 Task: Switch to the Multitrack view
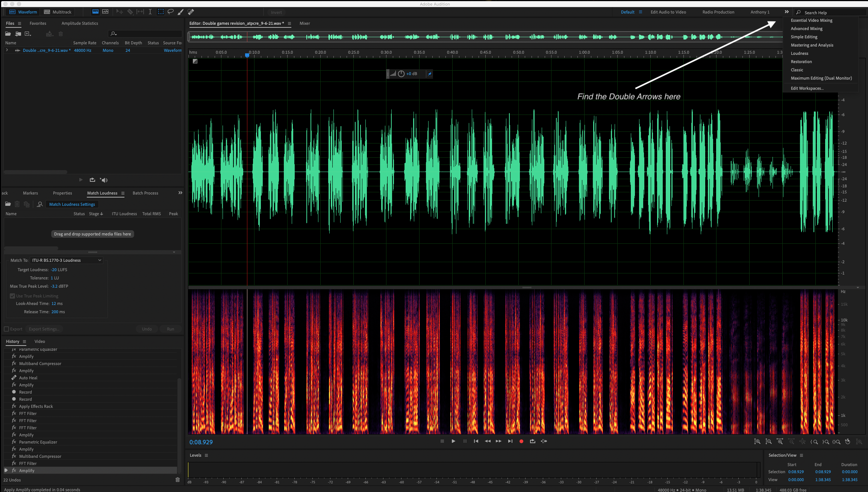pos(58,12)
